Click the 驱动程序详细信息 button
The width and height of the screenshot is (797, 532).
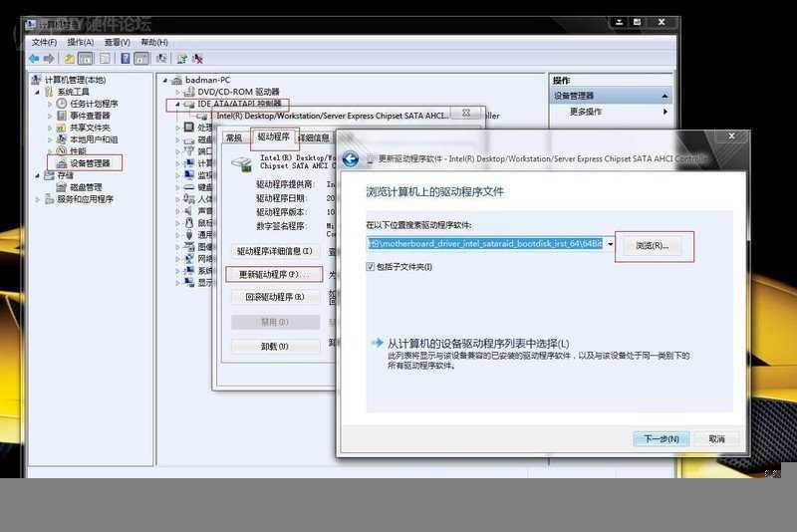[x=275, y=251]
